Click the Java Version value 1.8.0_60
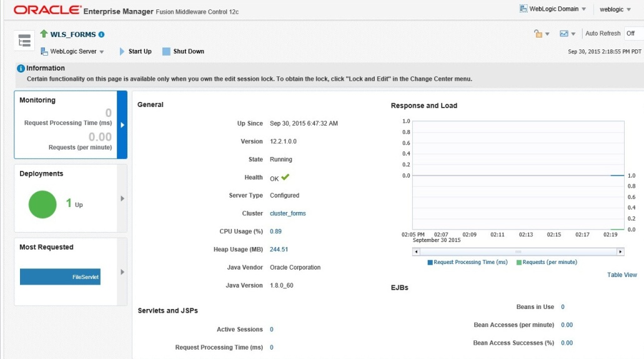This screenshot has width=644, height=359. coord(281,285)
